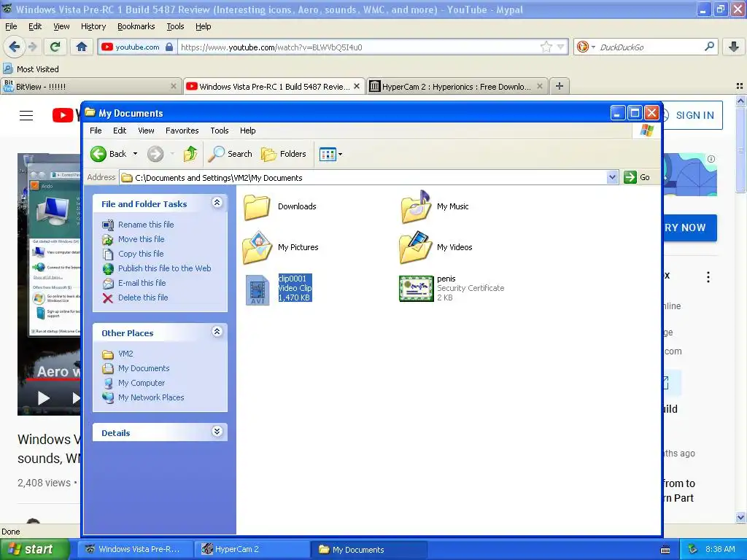Select the My Pictures folder
Image resolution: width=747 pixels, height=560 pixels.
click(x=281, y=247)
